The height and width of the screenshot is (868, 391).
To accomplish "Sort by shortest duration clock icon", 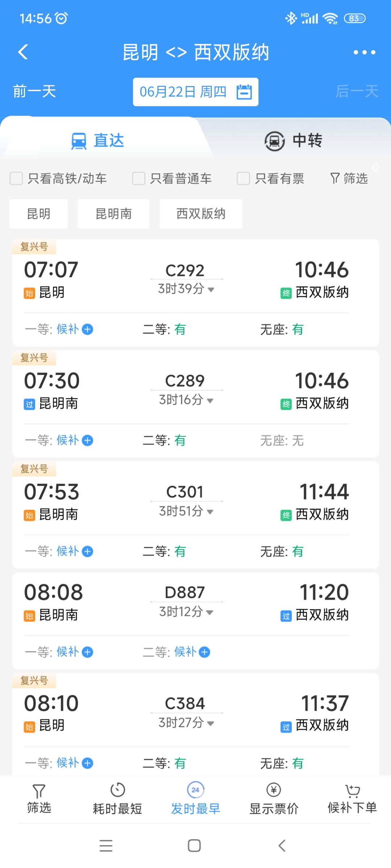I will [x=118, y=790].
